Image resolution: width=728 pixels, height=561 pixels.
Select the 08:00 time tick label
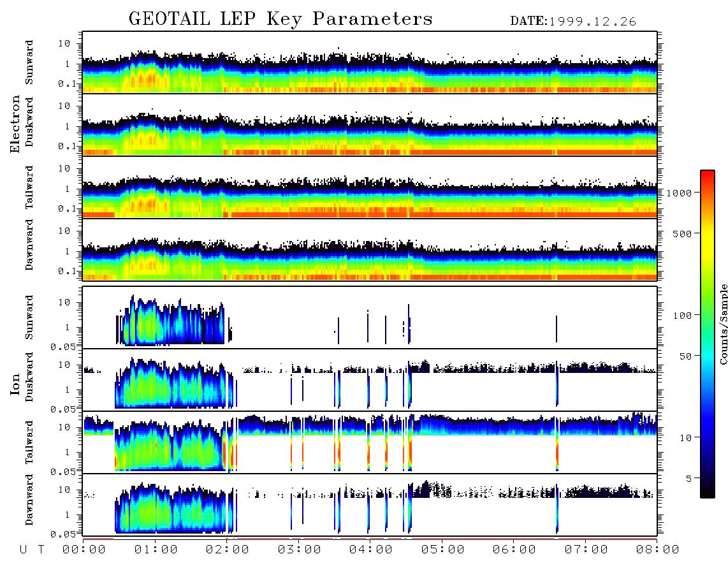point(658,550)
